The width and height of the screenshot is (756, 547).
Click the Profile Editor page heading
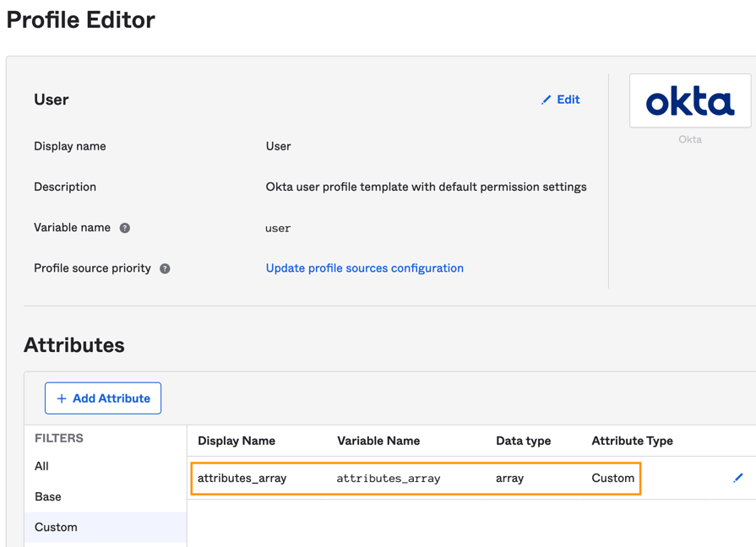coord(81,20)
